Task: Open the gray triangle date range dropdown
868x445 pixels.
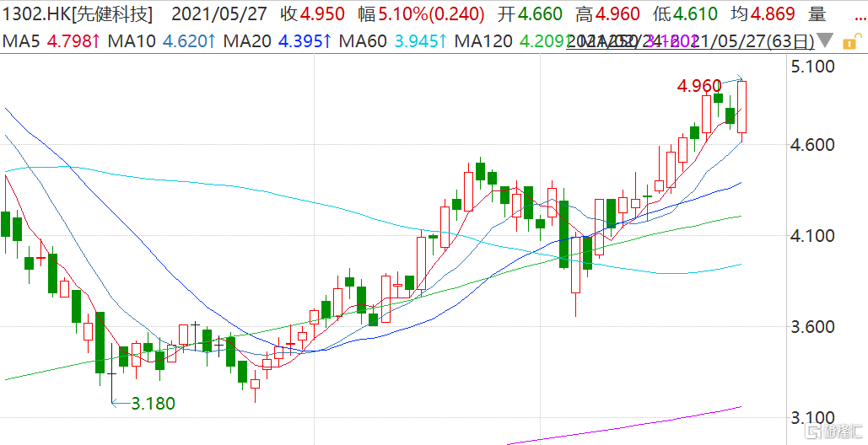Action: point(827,40)
